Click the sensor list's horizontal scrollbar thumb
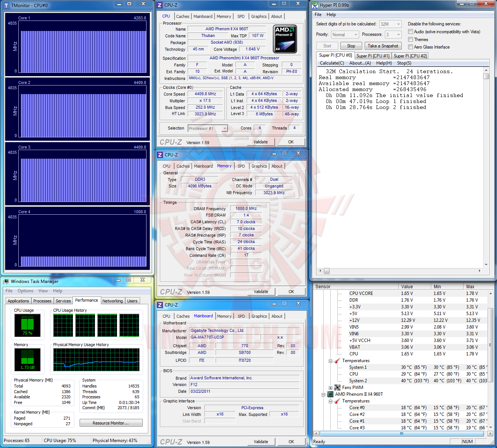 (402, 434)
